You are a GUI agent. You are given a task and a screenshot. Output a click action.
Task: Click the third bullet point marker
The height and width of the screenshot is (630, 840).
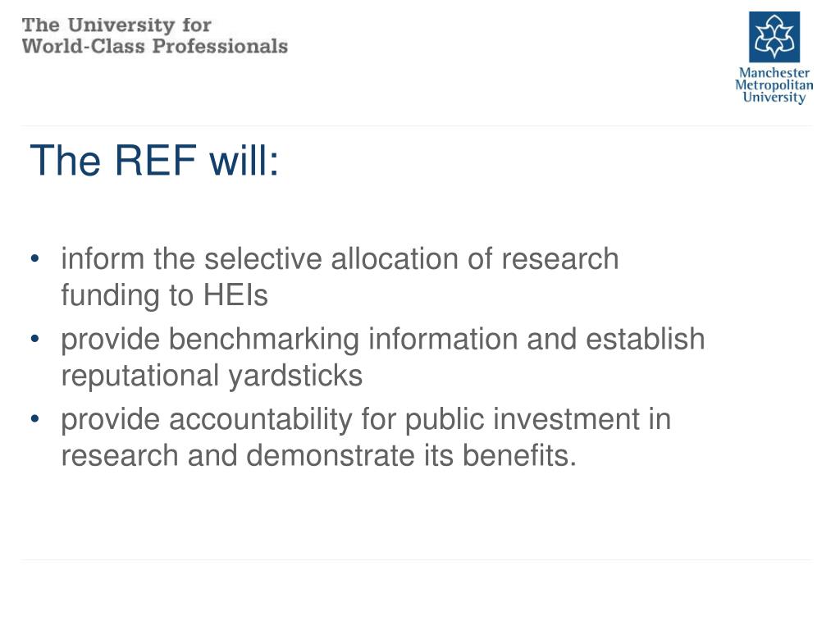pos(34,419)
